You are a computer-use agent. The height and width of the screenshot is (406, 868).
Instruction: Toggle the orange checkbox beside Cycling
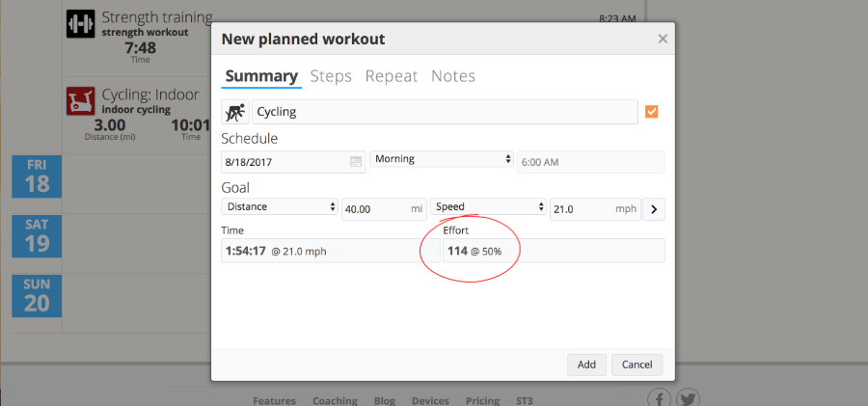652,112
